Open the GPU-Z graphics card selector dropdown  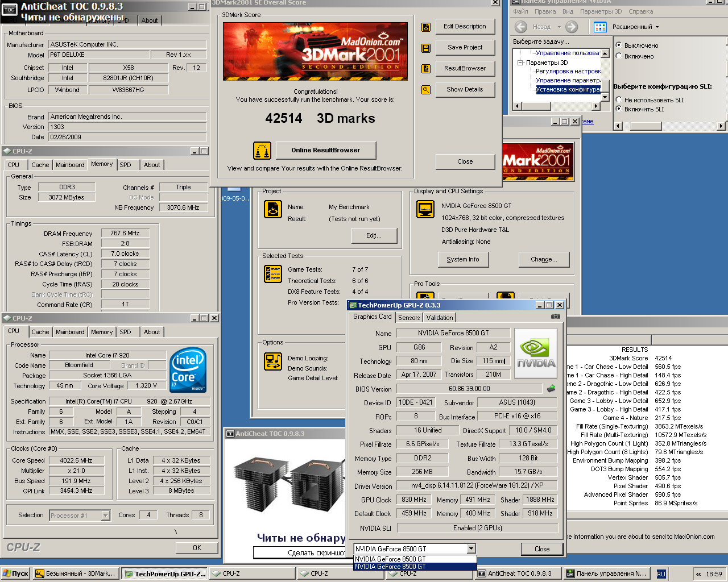tap(471, 548)
